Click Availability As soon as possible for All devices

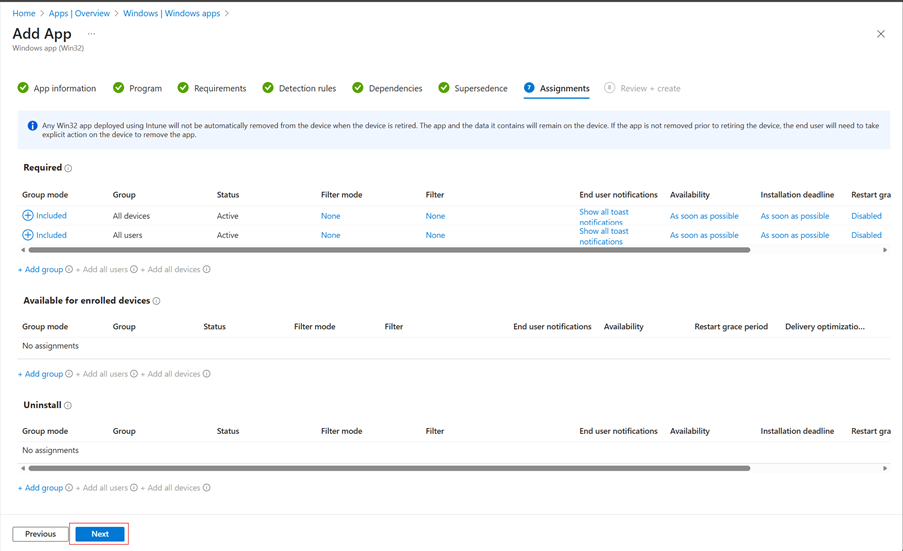704,216
